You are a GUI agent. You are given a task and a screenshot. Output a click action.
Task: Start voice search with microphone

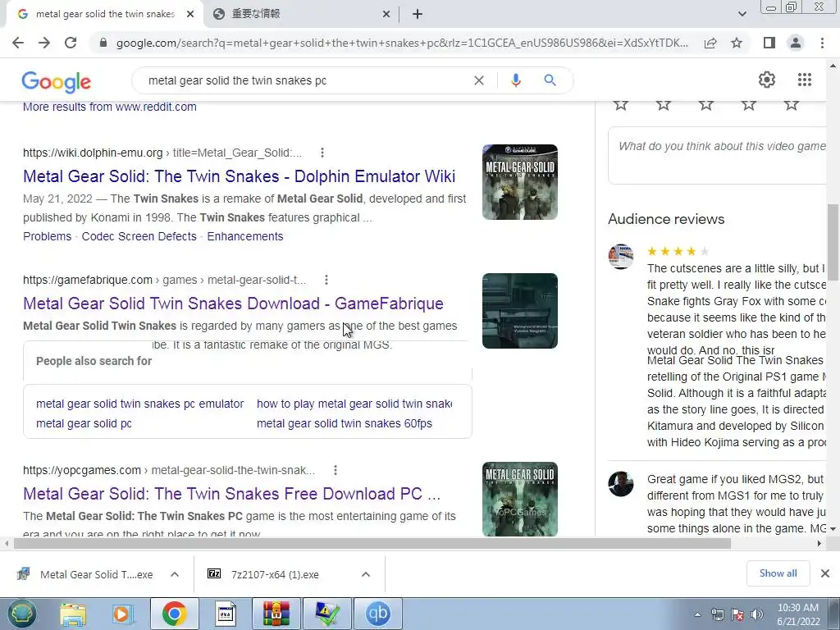[x=516, y=80]
